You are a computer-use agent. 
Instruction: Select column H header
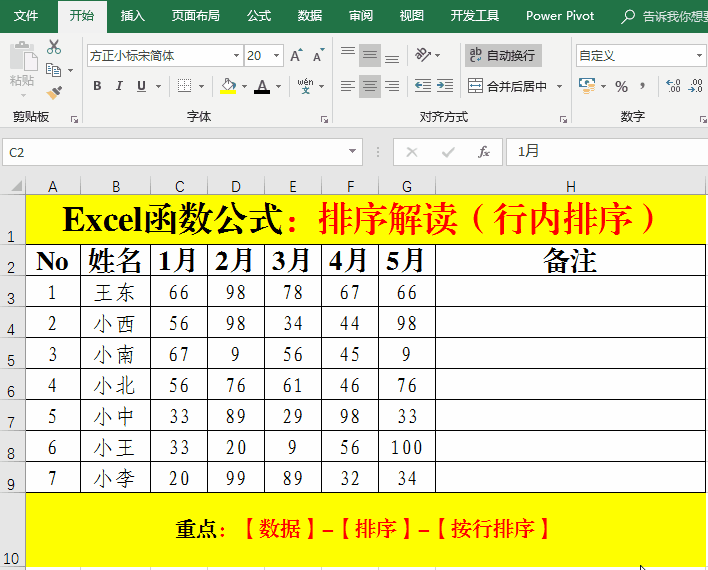[x=570, y=186]
